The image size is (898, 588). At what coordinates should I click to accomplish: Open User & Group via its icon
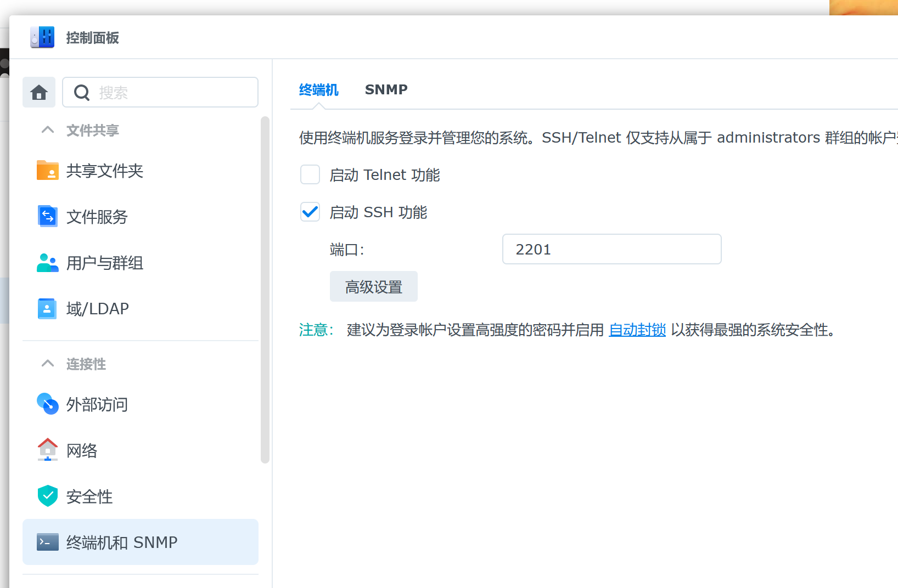click(x=48, y=263)
